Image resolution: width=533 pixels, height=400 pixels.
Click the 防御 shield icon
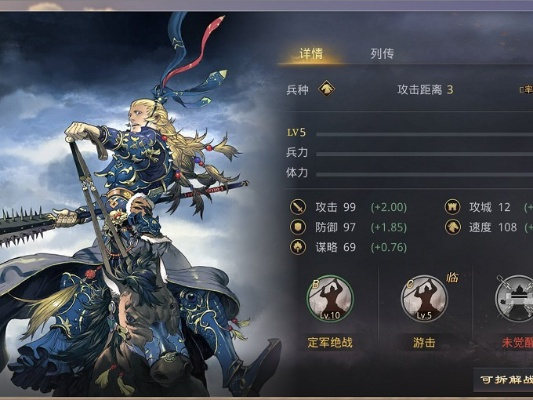coord(298,227)
